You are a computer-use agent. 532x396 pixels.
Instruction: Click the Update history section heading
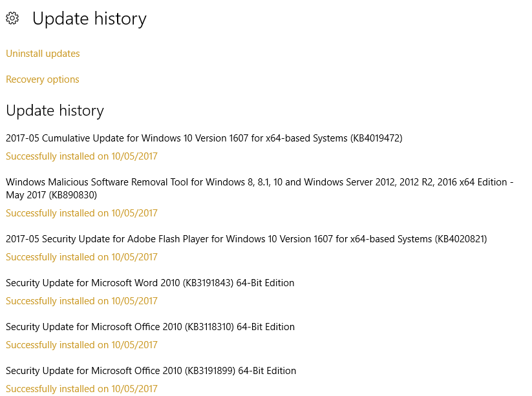[x=55, y=111]
